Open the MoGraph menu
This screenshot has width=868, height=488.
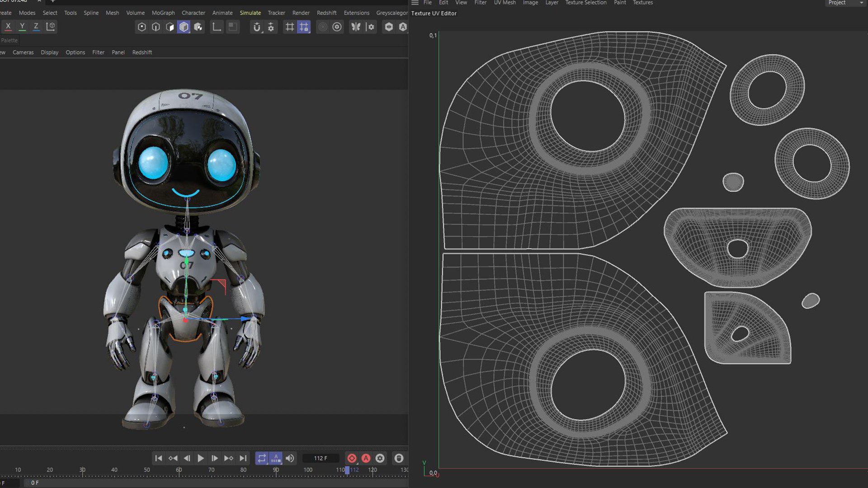163,13
